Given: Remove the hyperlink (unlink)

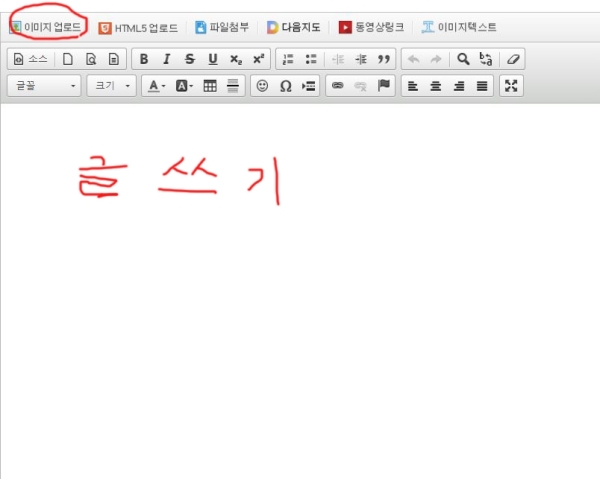Looking at the screenshot, I should 360,86.
